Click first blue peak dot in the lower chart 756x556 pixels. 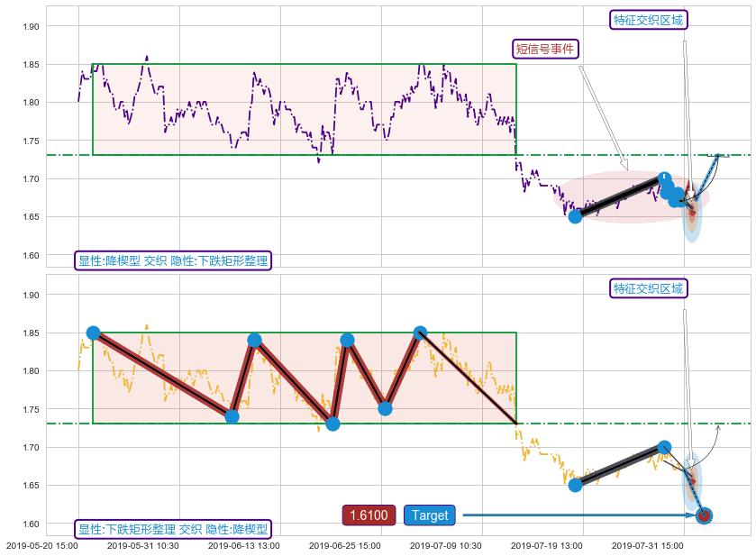[93, 333]
